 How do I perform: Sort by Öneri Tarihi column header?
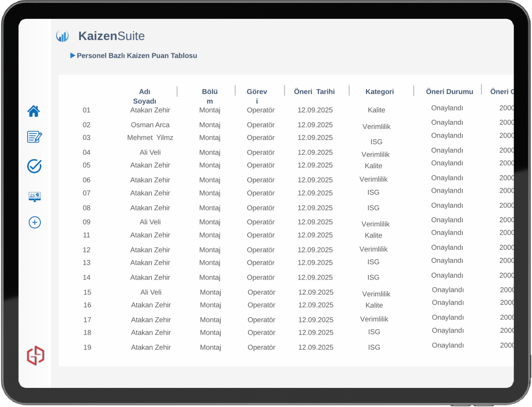click(x=314, y=92)
